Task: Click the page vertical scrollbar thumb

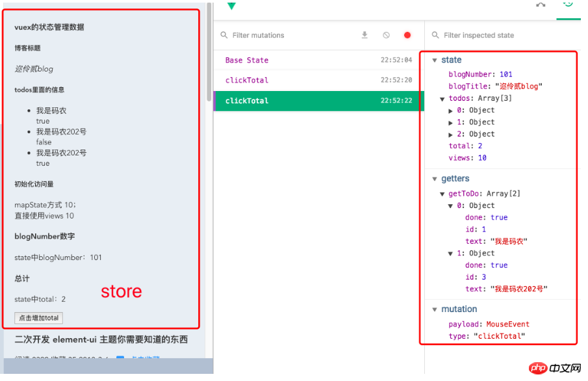Action: click(209, 52)
